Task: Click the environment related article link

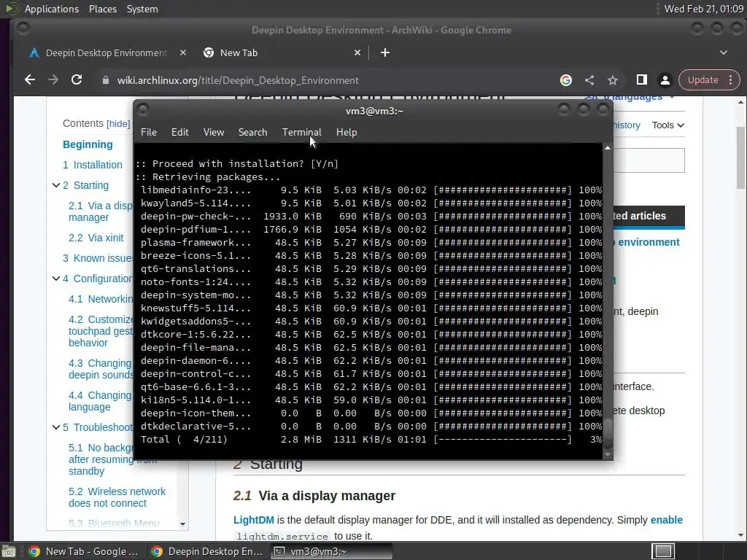Action: [649, 242]
